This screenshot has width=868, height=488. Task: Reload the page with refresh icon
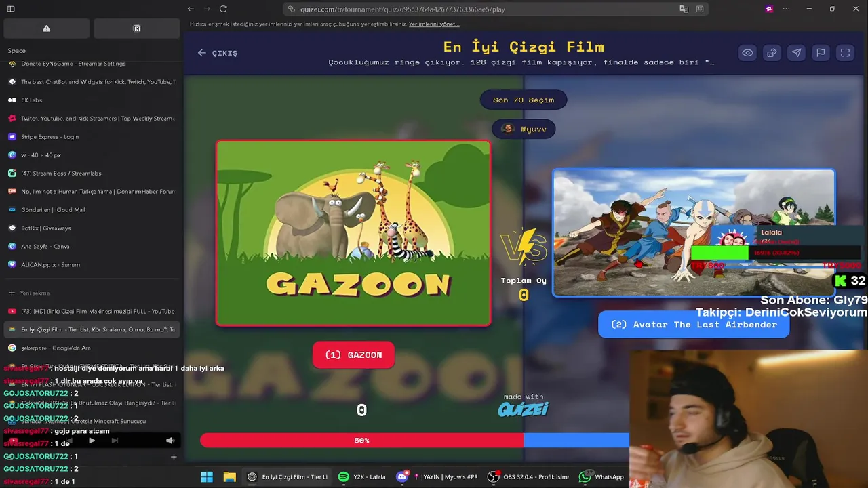pos(223,9)
